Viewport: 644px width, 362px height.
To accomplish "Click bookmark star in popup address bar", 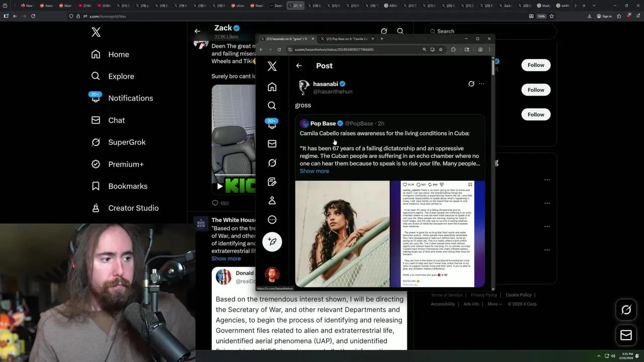I will 441,49.
